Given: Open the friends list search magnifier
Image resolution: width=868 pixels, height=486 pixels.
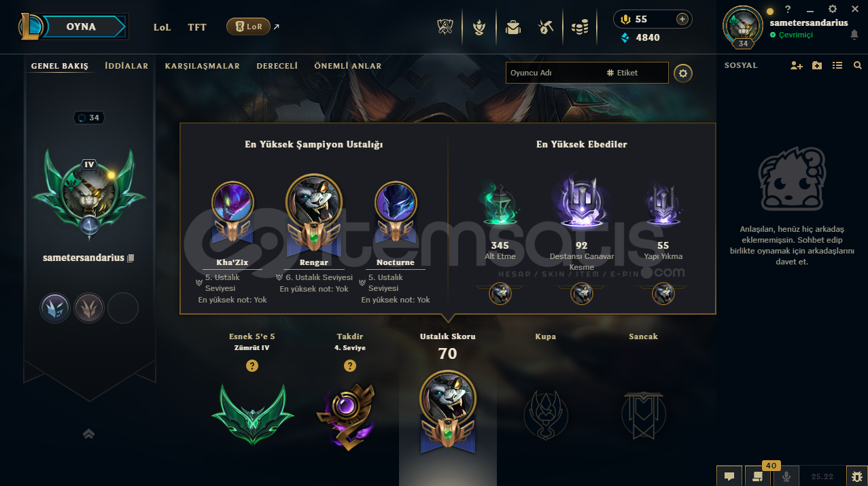Looking at the screenshot, I should point(857,65).
